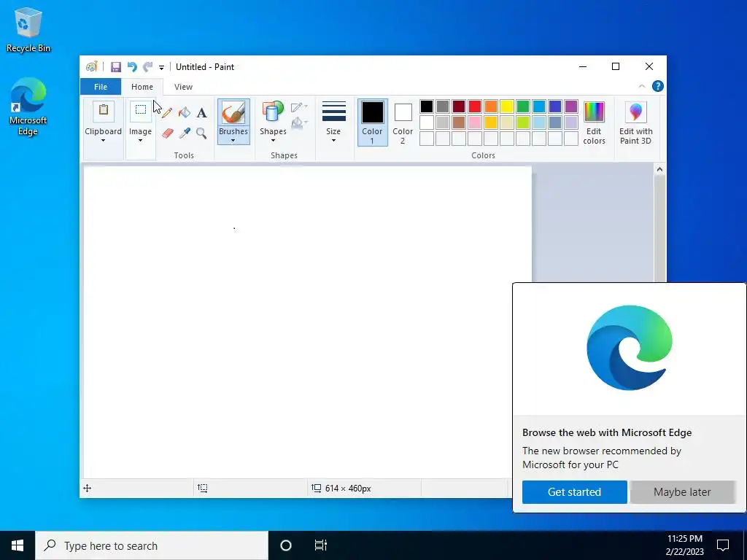Click Get started in Edge popup

tap(575, 492)
